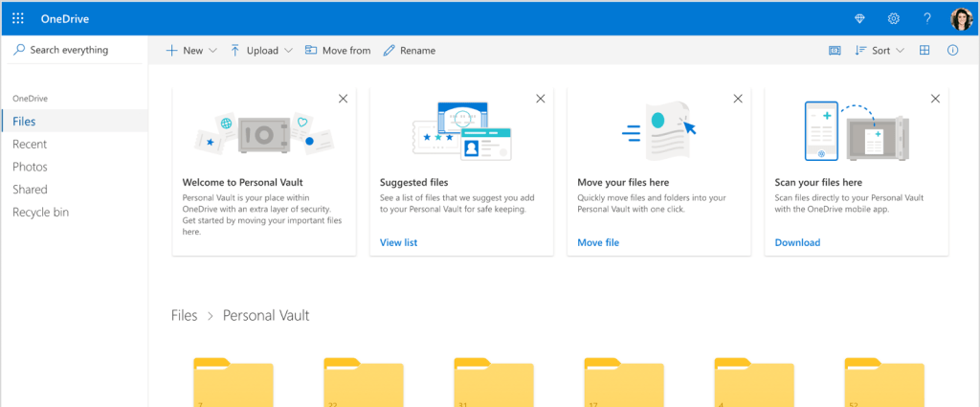Screen dimensions: 980x407
Task: Open the folder containing 31 items
Action: 494,382
